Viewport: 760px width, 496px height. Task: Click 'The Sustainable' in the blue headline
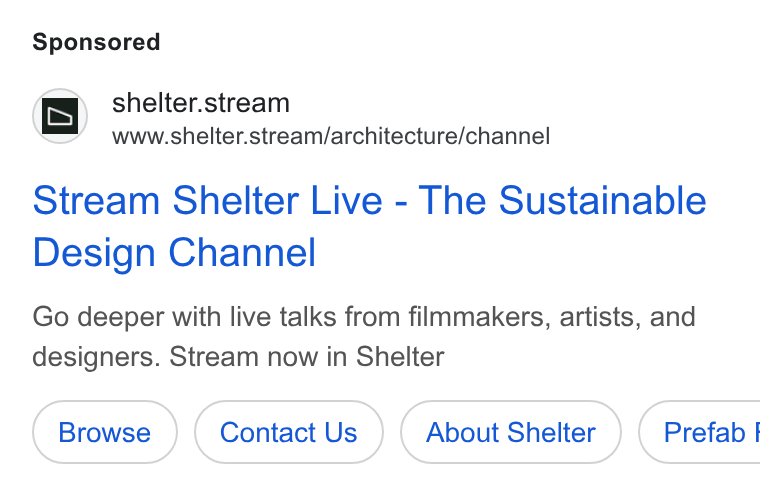coord(562,200)
